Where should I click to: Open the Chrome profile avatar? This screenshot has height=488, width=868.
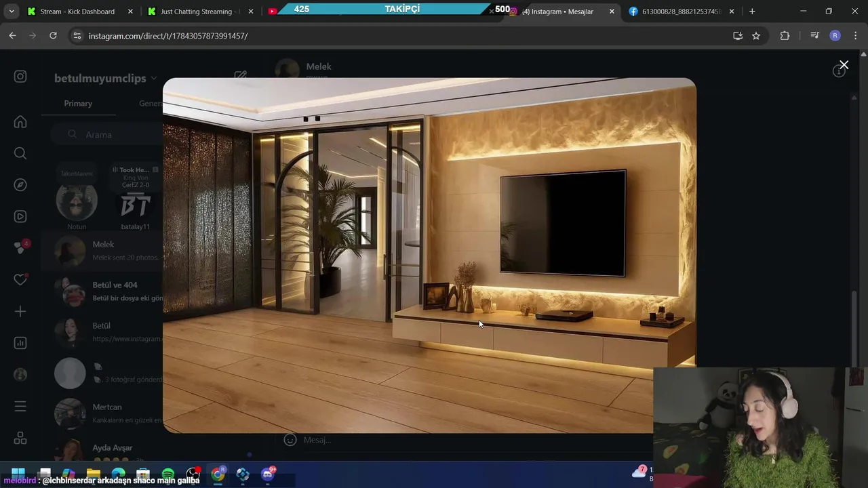(835, 35)
